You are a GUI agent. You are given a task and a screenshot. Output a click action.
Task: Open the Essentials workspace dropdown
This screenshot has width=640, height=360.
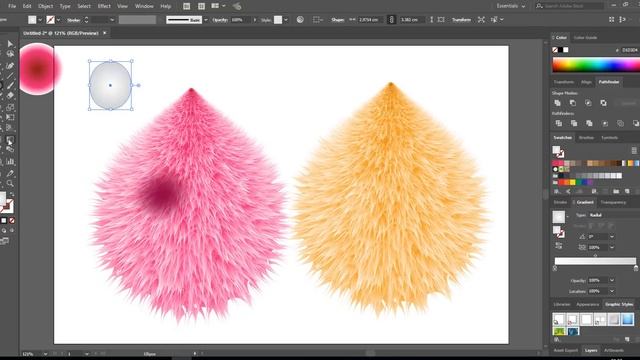coord(511,6)
